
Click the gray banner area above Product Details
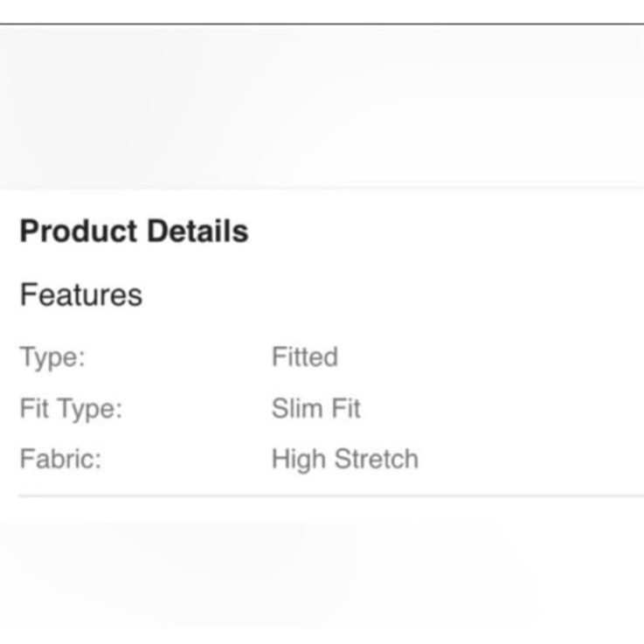tap(322, 107)
